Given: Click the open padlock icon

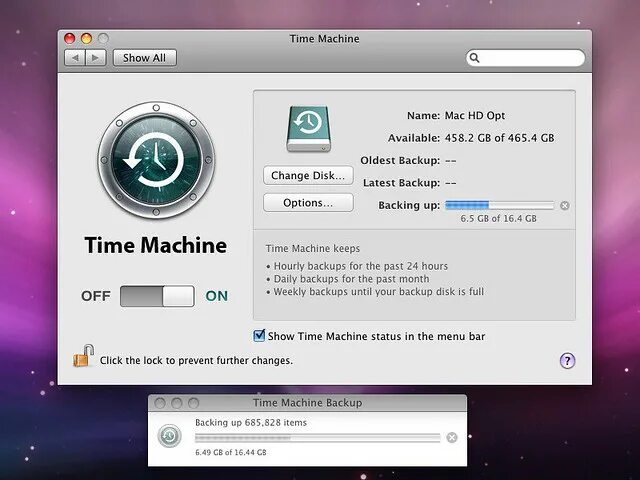Looking at the screenshot, I should (84, 356).
